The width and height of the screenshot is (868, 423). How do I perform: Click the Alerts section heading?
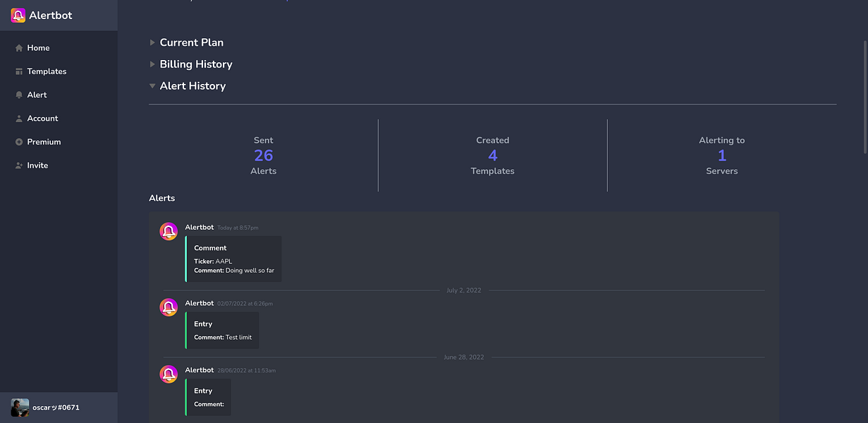pos(162,198)
